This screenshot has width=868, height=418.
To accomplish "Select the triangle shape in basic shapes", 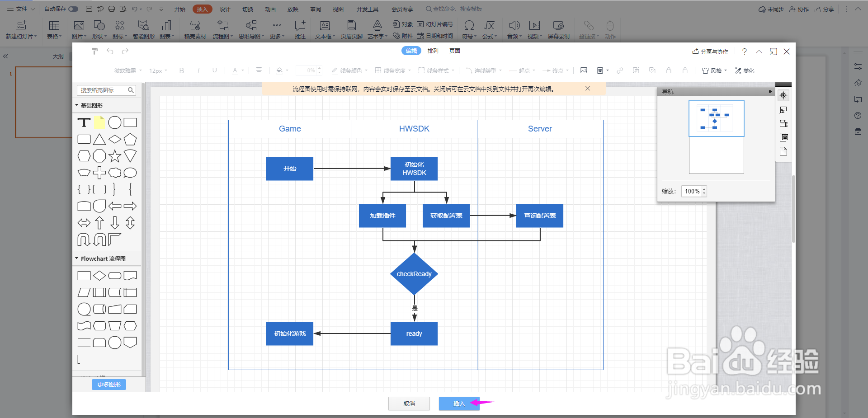I will point(99,139).
